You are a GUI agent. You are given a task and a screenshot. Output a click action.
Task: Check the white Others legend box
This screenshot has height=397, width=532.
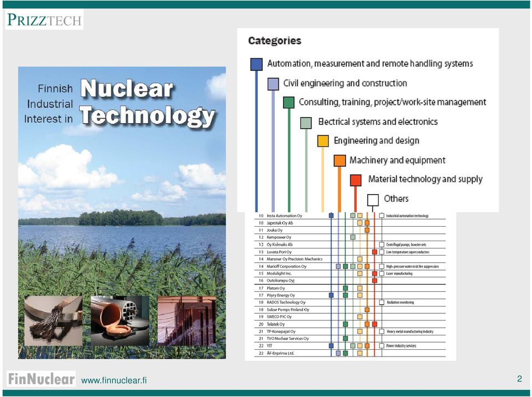[373, 200]
